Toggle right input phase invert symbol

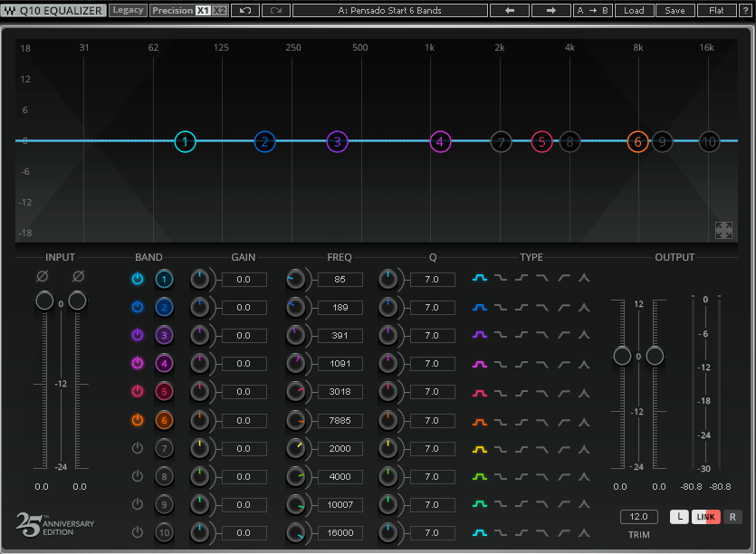[78, 276]
